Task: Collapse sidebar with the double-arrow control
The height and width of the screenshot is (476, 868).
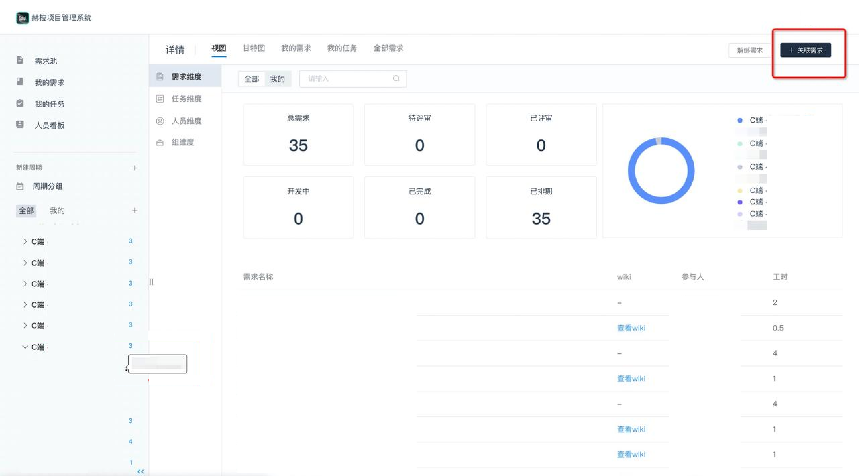Action: (x=140, y=471)
